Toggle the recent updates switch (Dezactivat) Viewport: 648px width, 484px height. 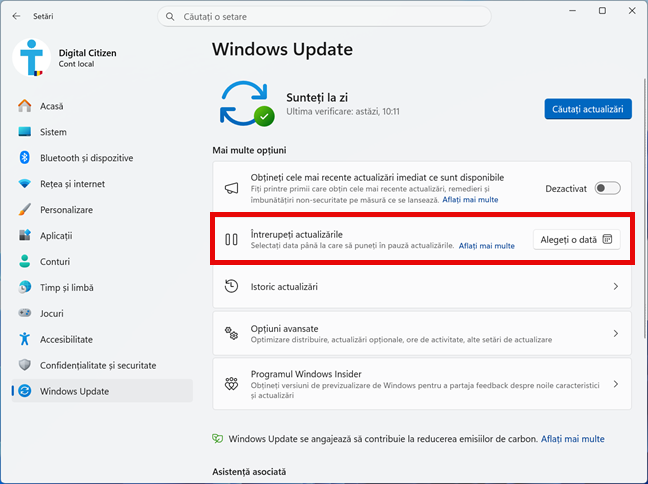pyautogui.click(x=607, y=188)
